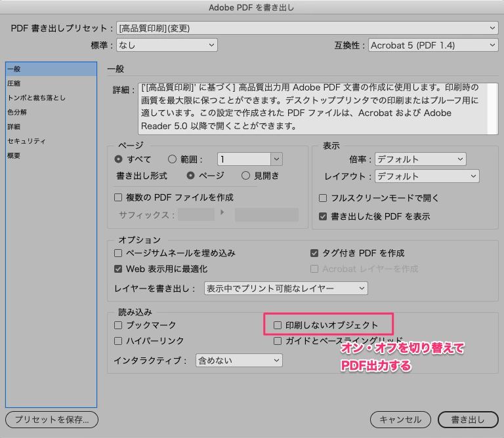The image size is (504, 438).
Task: Click the キャンセル button
Action: 400,420
